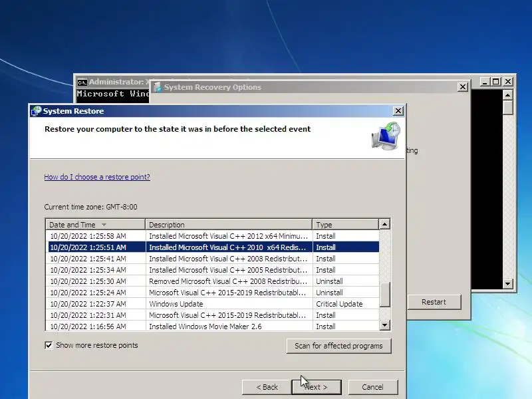Minimize the Administrator command prompt window
This screenshot has width=532, height=399.
(484, 82)
